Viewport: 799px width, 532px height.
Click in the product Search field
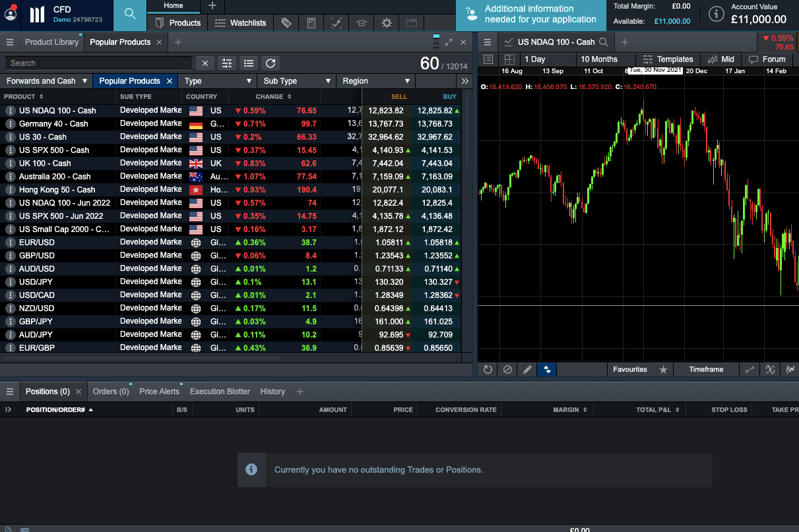point(99,63)
